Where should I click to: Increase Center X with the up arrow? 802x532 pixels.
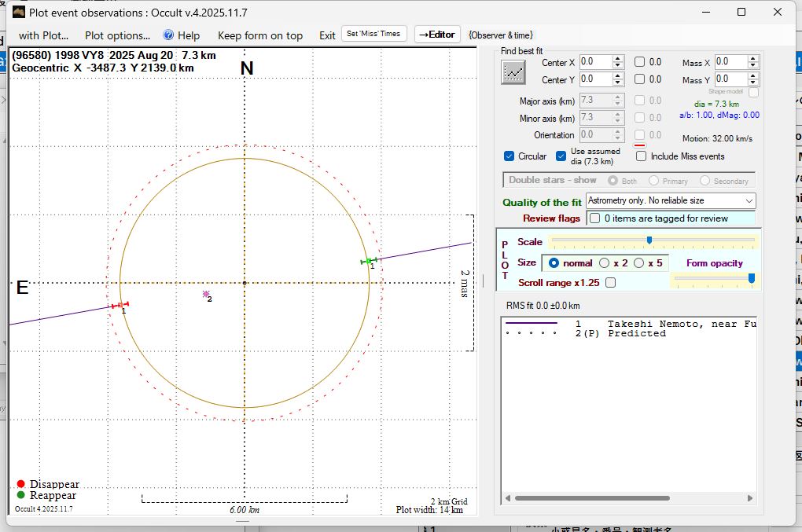point(618,58)
